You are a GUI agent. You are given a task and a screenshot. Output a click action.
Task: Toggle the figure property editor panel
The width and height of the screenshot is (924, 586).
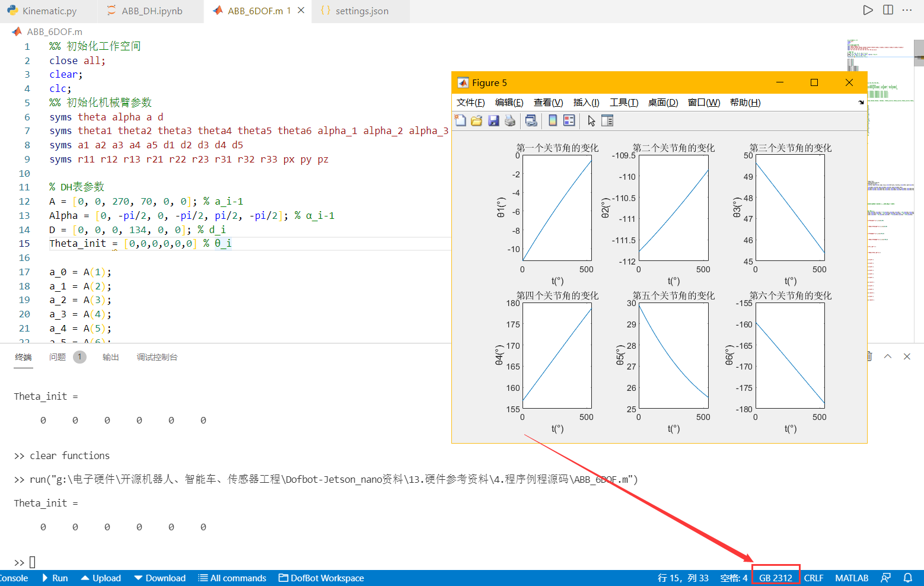pos(607,120)
